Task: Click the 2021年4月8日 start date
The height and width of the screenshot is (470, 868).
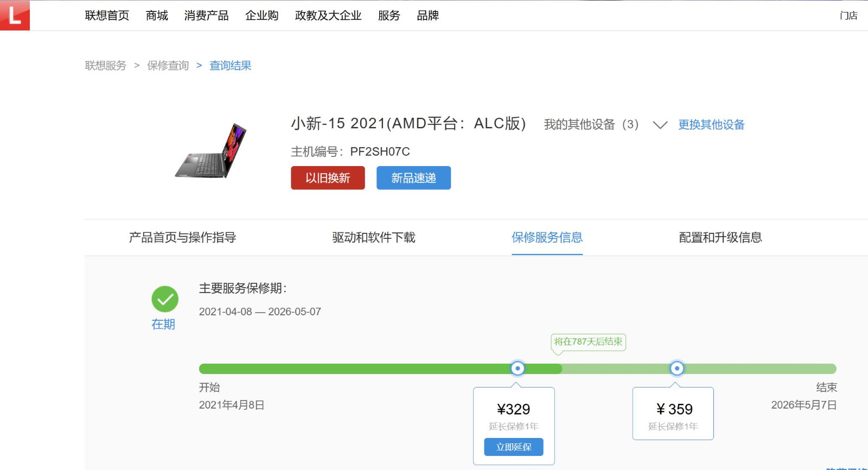Action: 232,405
